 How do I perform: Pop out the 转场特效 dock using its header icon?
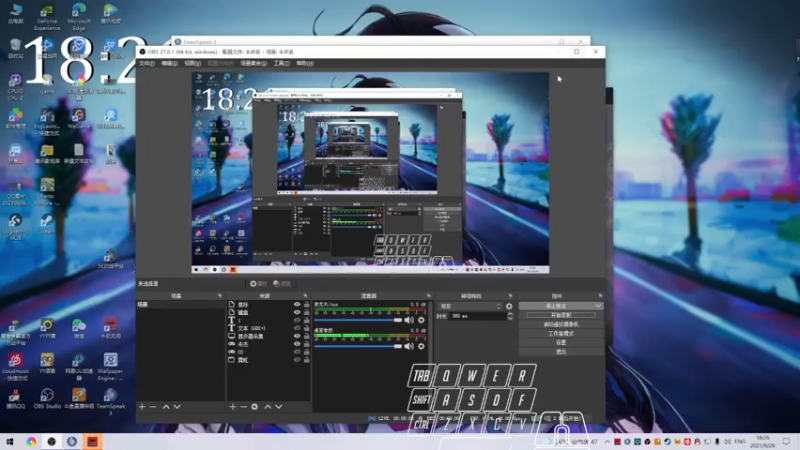(x=510, y=296)
